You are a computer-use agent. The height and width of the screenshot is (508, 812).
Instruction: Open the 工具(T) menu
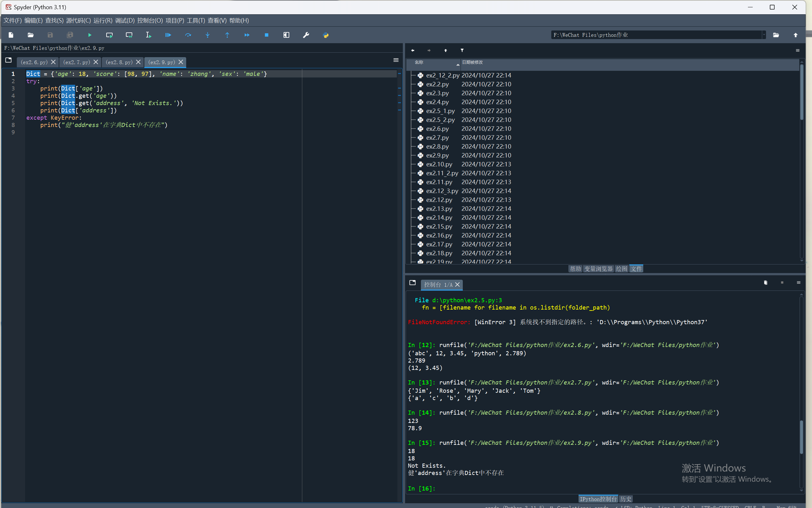click(x=196, y=21)
